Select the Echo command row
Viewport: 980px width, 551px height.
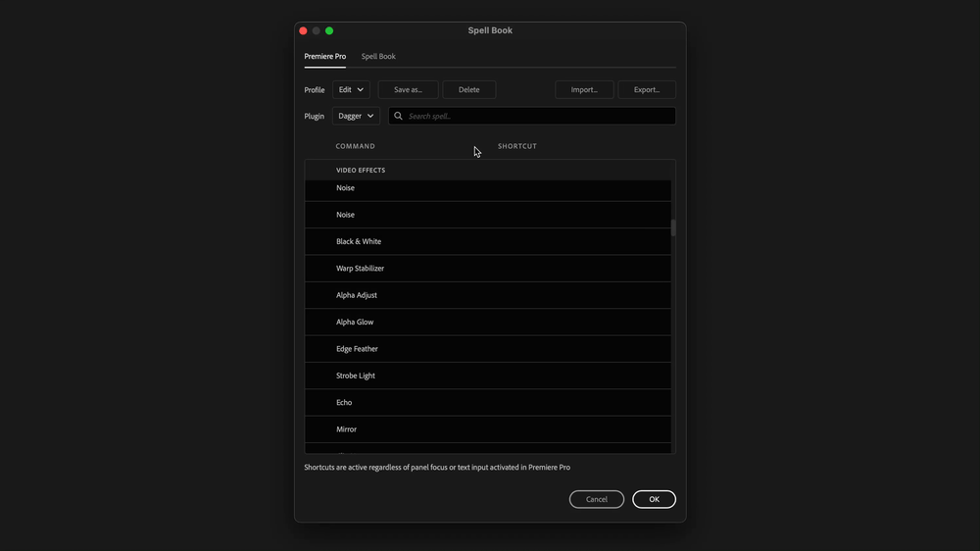click(487, 403)
